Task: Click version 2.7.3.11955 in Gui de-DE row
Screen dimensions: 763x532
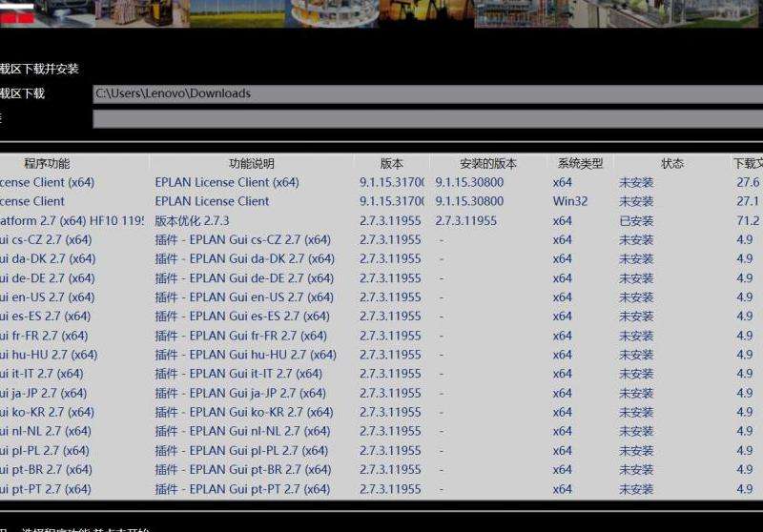Action: coord(390,278)
